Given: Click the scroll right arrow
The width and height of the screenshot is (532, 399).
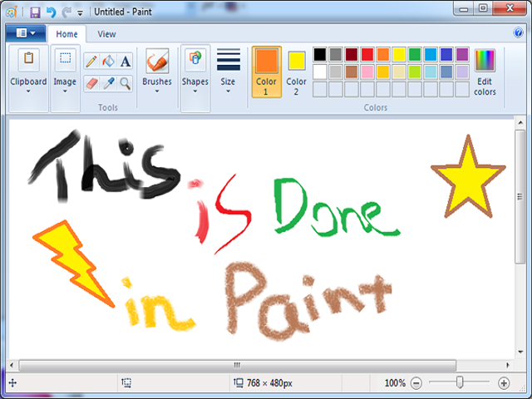Looking at the screenshot, I should [x=508, y=366].
